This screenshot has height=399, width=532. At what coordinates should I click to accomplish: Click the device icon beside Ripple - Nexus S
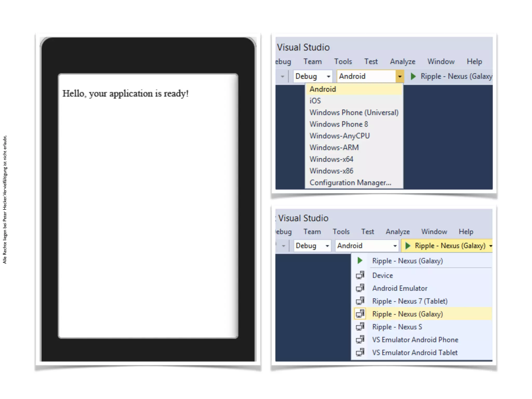click(360, 327)
